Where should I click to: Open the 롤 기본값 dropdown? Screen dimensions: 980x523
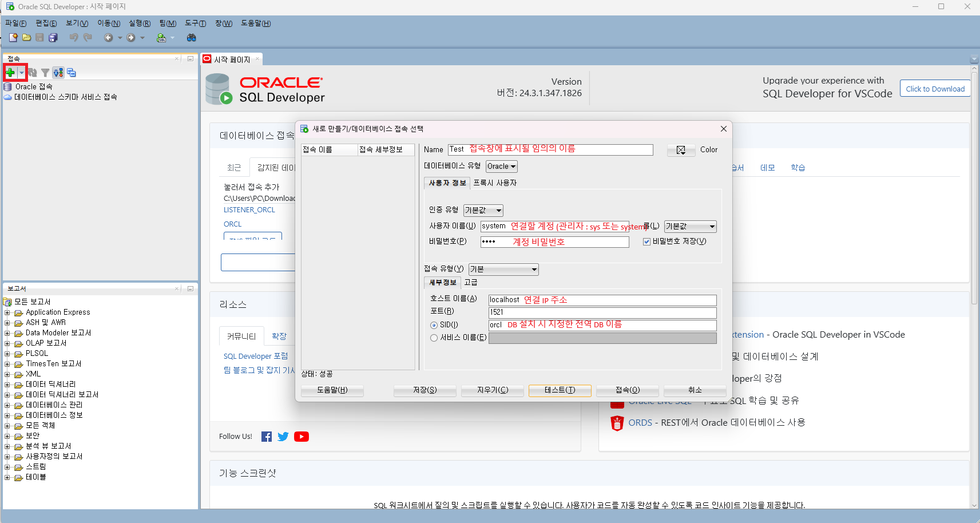click(690, 227)
